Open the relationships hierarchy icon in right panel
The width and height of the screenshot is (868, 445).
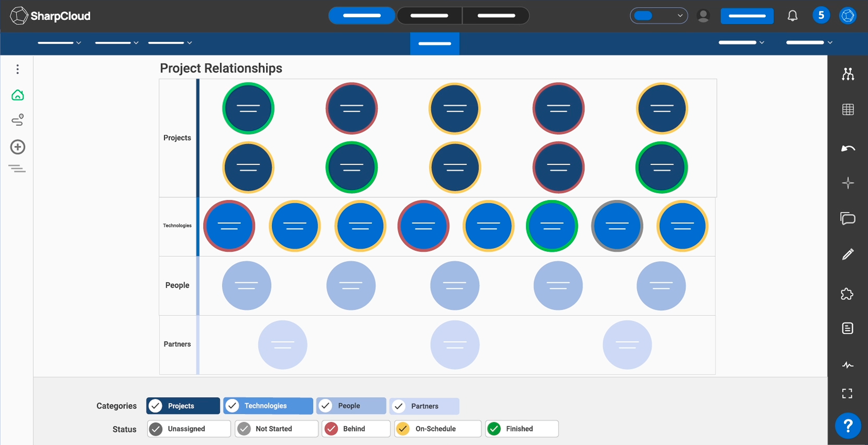coord(848,74)
